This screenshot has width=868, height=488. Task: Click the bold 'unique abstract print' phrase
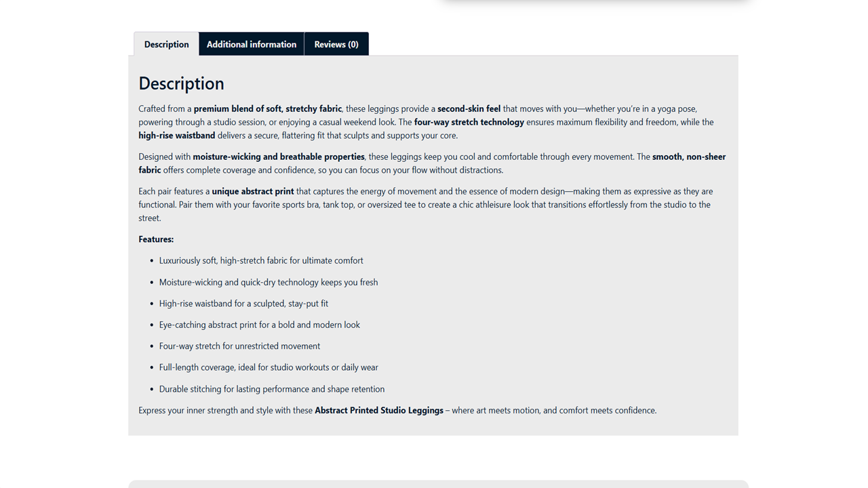pyautogui.click(x=253, y=191)
